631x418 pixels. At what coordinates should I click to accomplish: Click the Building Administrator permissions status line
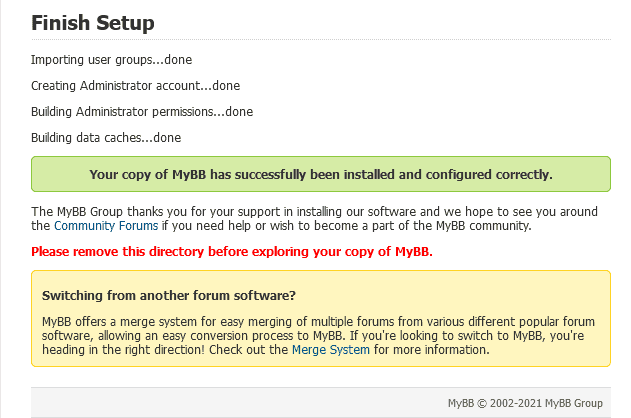142,112
